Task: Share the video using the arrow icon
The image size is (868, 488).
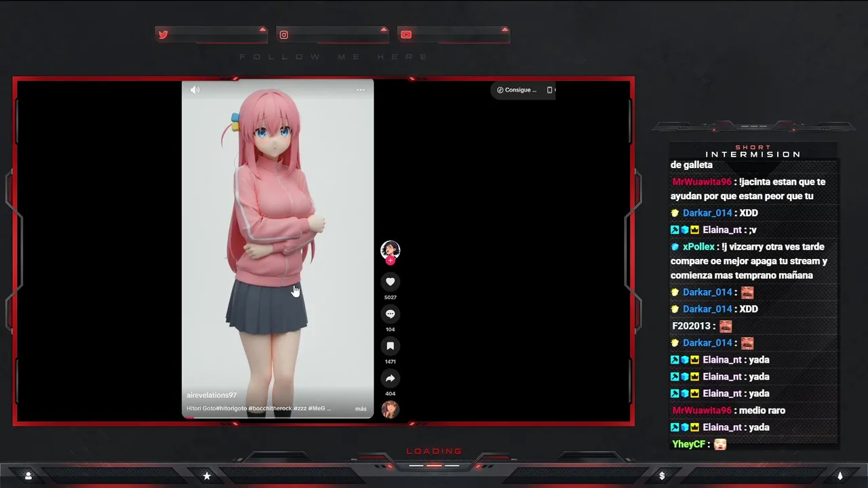Action: click(390, 378)
